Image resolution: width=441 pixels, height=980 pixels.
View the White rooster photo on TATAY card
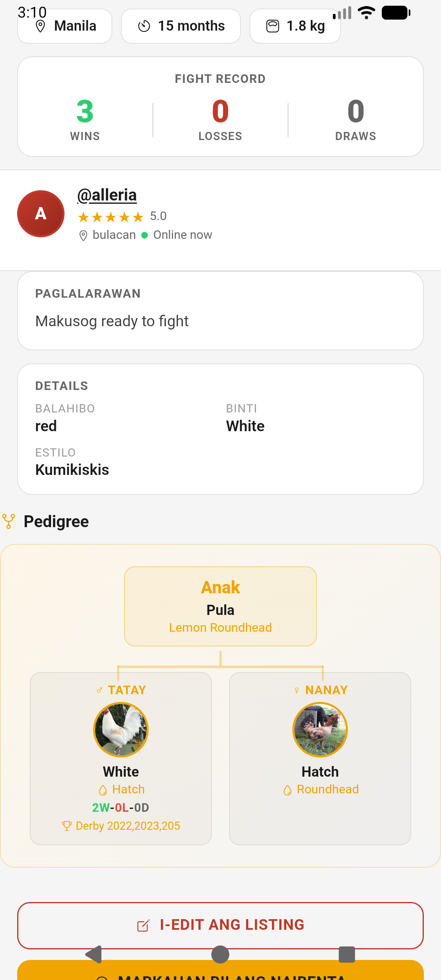(x=121, y=729)
